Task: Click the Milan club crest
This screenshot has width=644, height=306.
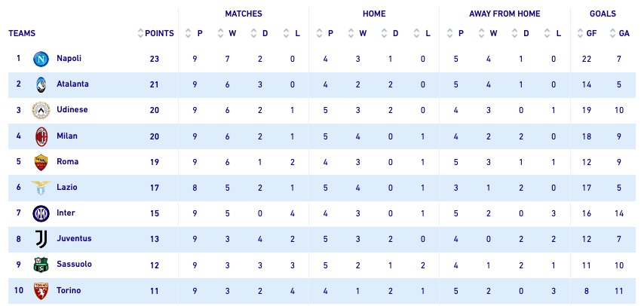Action: 41,136
